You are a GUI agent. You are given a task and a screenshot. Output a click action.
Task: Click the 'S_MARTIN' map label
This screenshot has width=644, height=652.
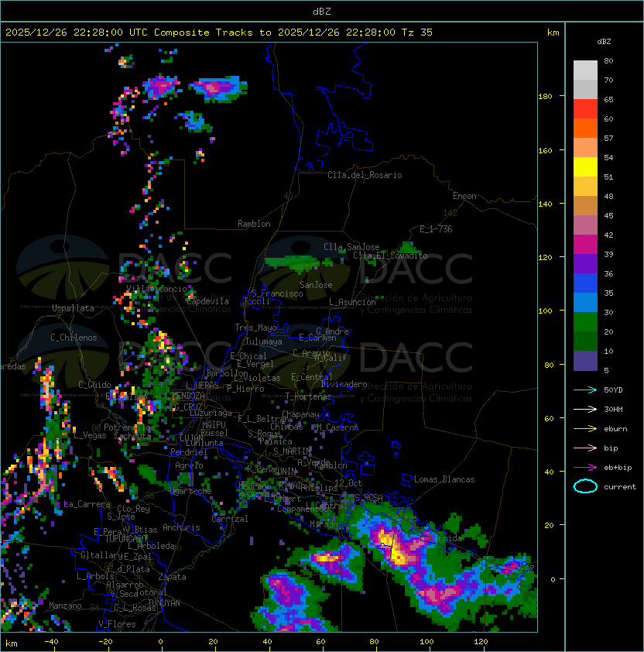pyautogui.click(x=292, y=451)
